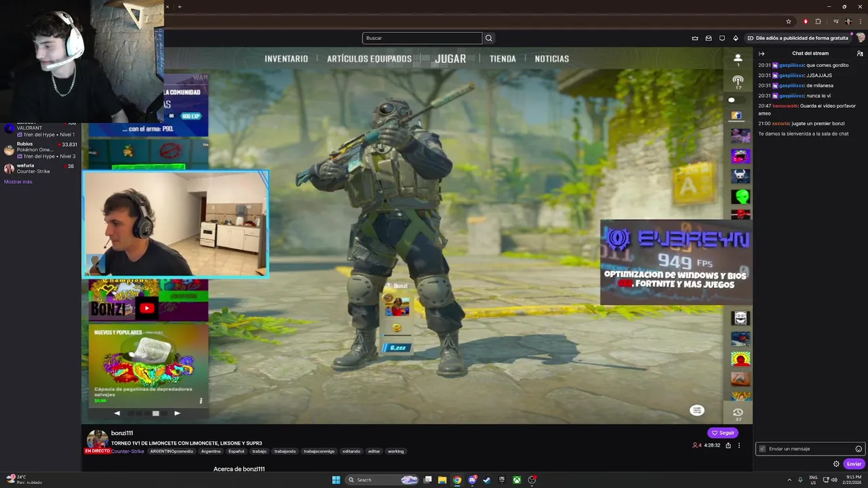Click the kenocwalk chat username
The height and width of the screenshot is (488, 868).
coord(785,106)
